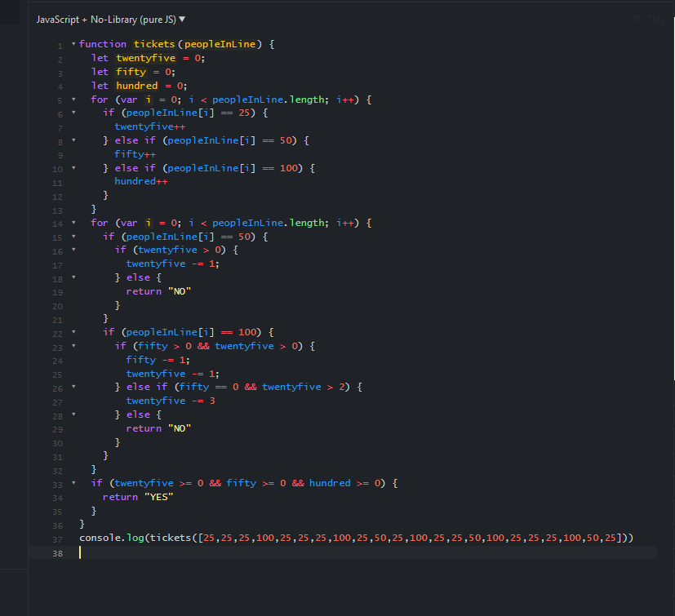Fold the if == 50 block on line 15
This screenshot has width=675, height=616.
[x=73, y=237]
